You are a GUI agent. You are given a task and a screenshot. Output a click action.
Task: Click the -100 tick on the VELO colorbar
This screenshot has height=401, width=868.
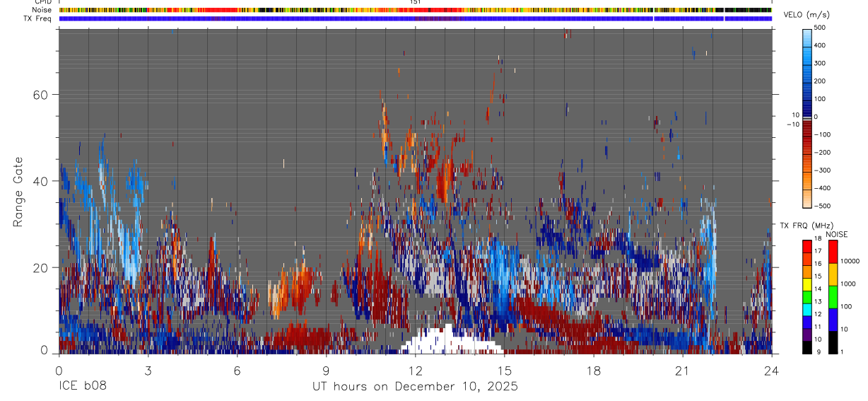pos(821,134)
